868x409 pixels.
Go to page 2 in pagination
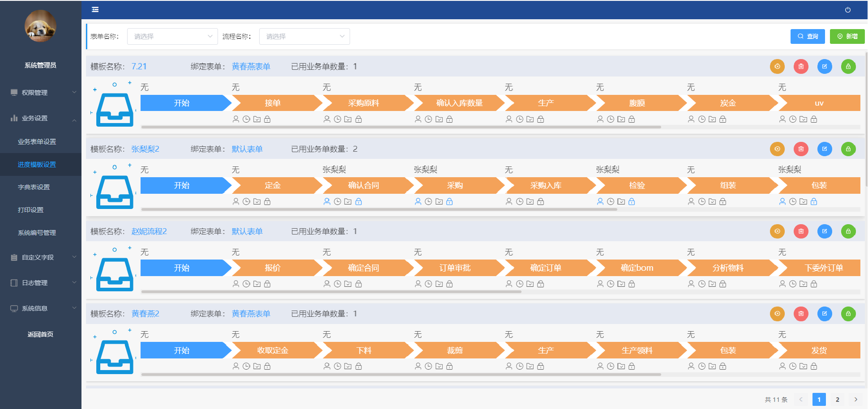click(837, 400)
